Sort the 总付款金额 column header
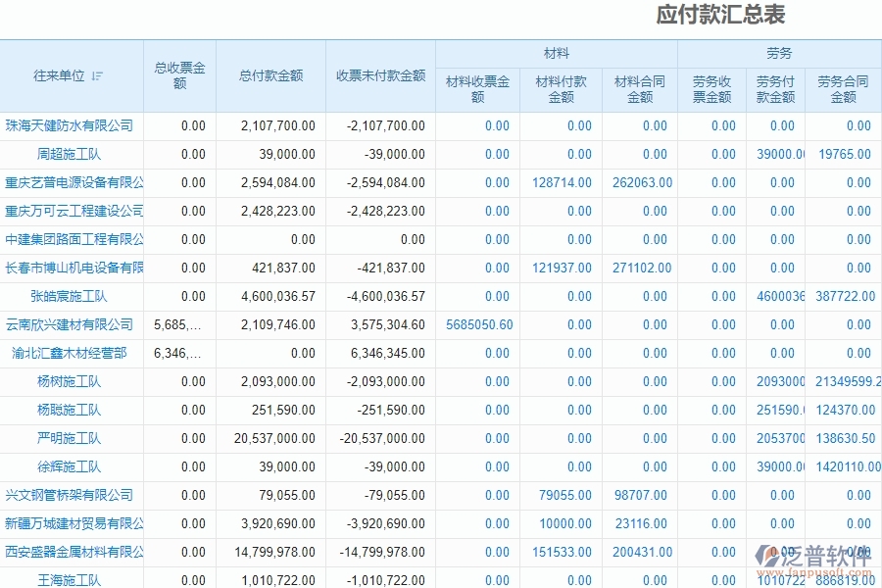This screenshot has width=882, height=588. click(x=269, y=73)
